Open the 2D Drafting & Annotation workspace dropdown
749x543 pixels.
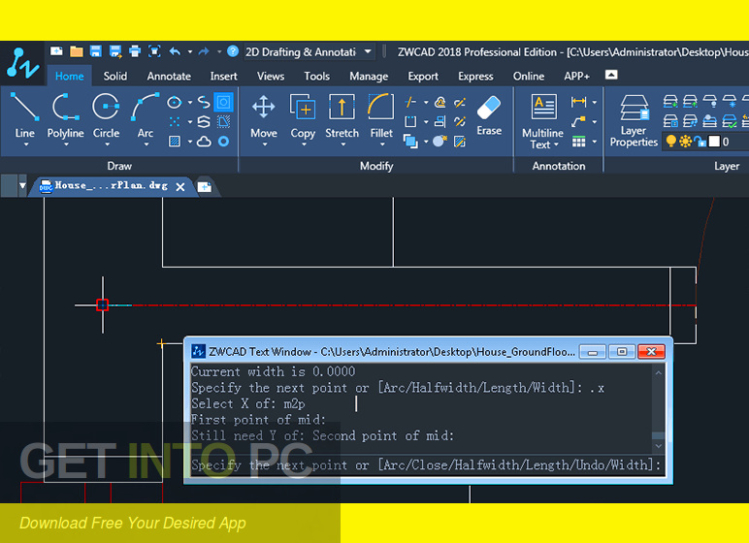pos(368,52)
